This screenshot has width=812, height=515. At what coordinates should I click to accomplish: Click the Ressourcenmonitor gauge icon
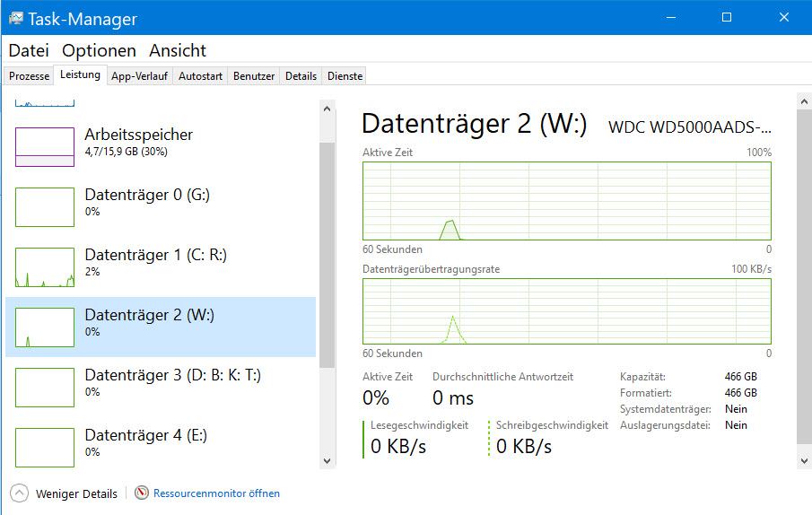tap(142, 493)
